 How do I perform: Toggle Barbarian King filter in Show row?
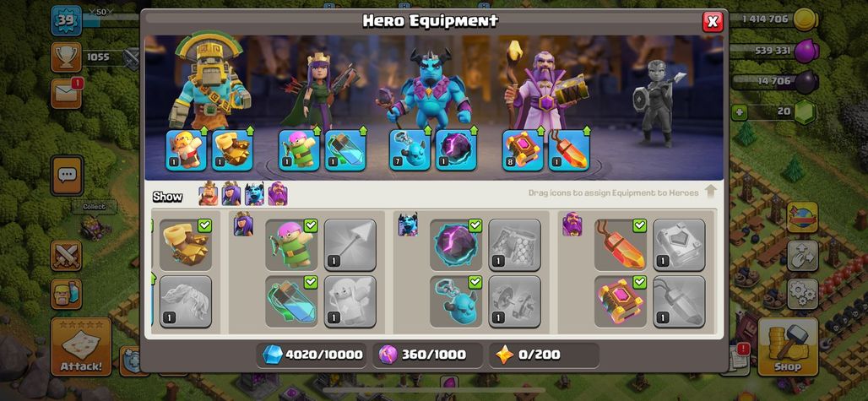209,194
